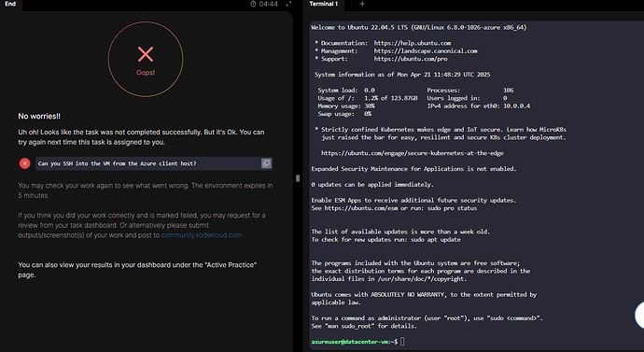This screenshot has height=352, width=644.
Task: Open the community.kodekloud.com link
Action: [202, 235]
